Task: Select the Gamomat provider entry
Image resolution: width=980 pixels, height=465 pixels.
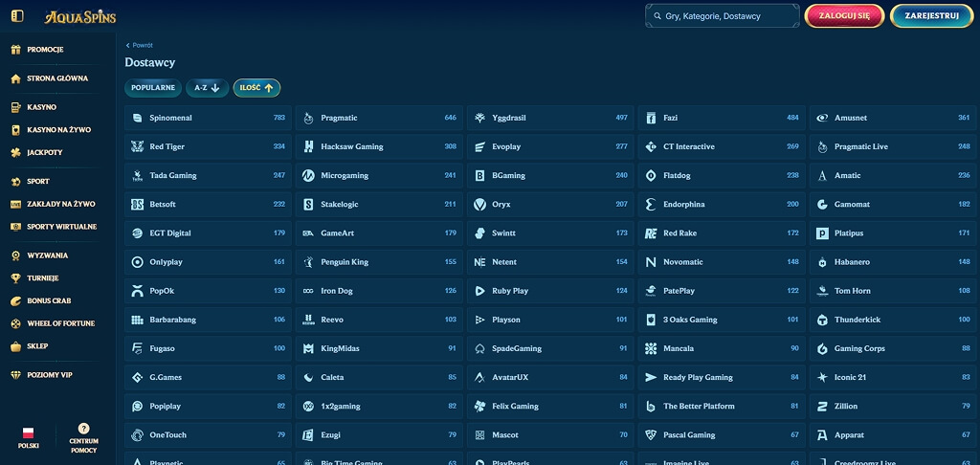Action: pyautogui.click(x=893, y=205)
